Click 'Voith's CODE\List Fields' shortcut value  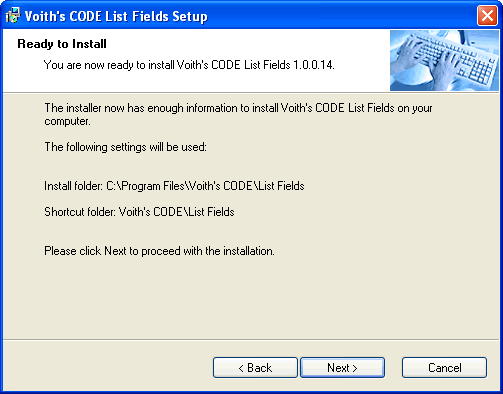(x=177, y=212)
